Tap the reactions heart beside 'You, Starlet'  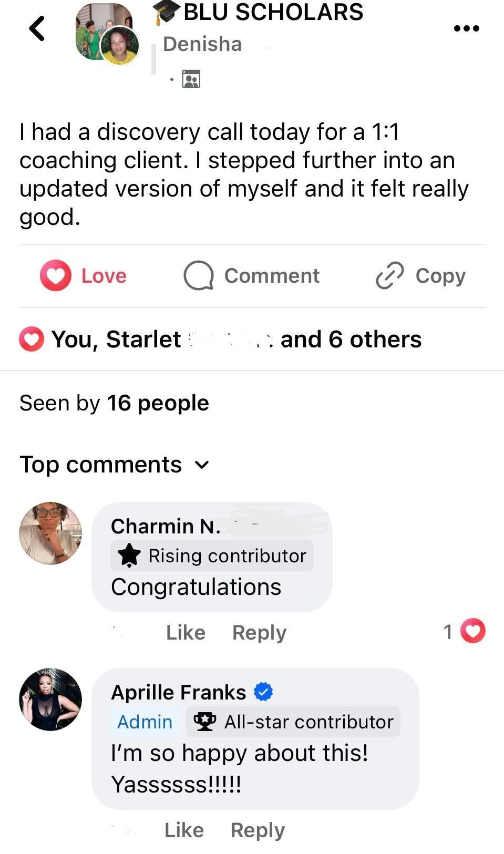coord(32,339)
